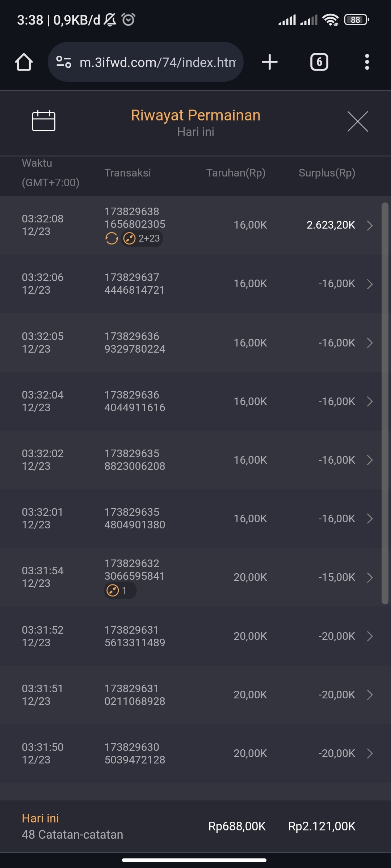The width and height of the screenshot is (391, 868).
Task: Tap the browser home icon
Action: point(24,62)
